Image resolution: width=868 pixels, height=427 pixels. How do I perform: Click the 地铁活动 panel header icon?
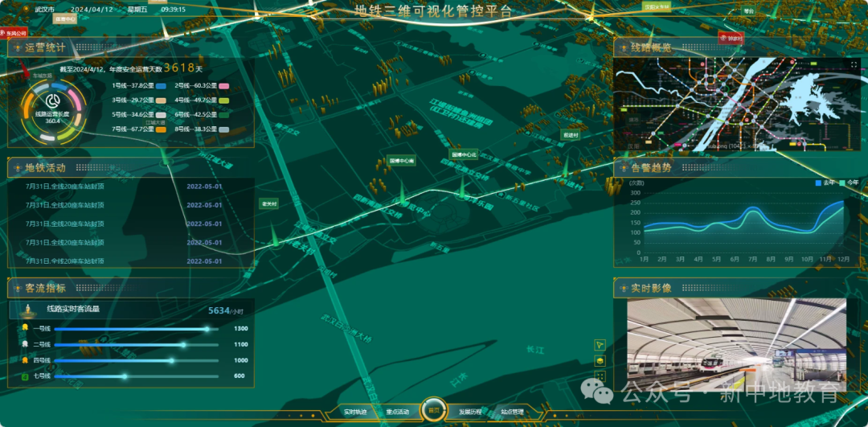(x=16, y=168)
